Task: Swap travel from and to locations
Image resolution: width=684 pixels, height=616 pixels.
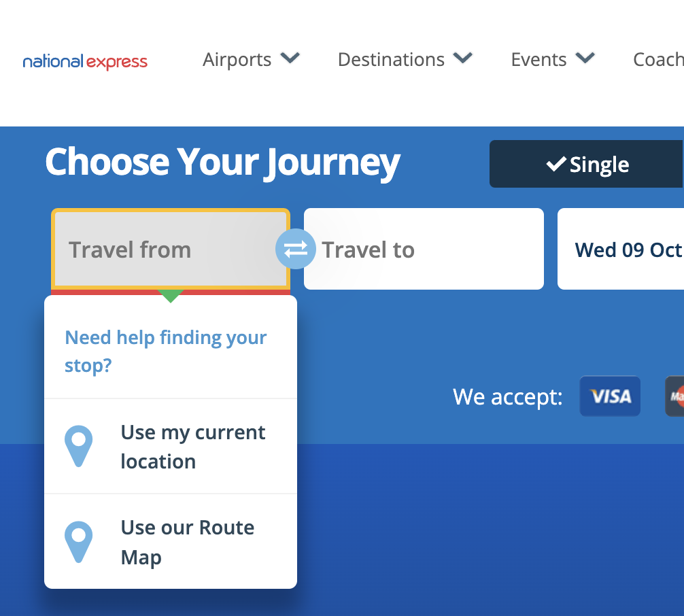Action: (x=296, y=250)
